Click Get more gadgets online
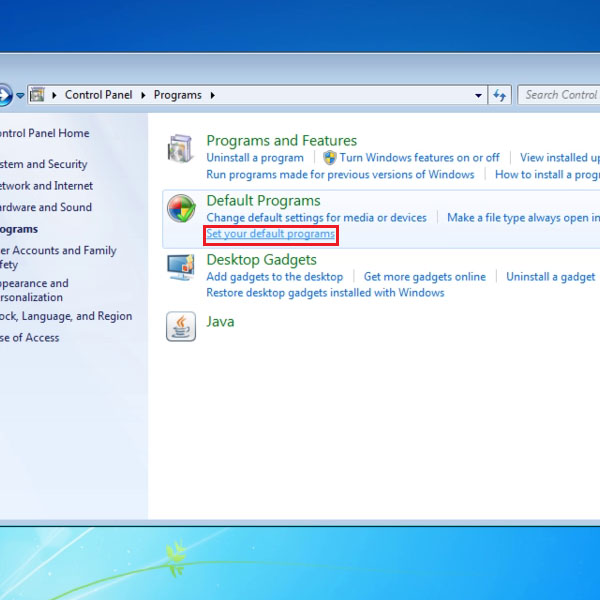This screenshot has width=600, height=600. 425,277
